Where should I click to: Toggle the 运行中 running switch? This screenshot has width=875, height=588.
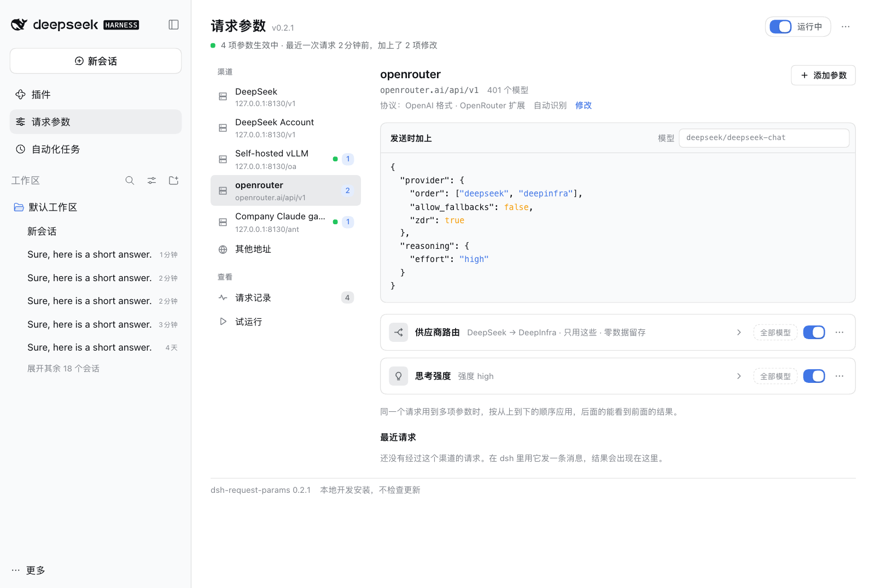(x=780, y=26)
